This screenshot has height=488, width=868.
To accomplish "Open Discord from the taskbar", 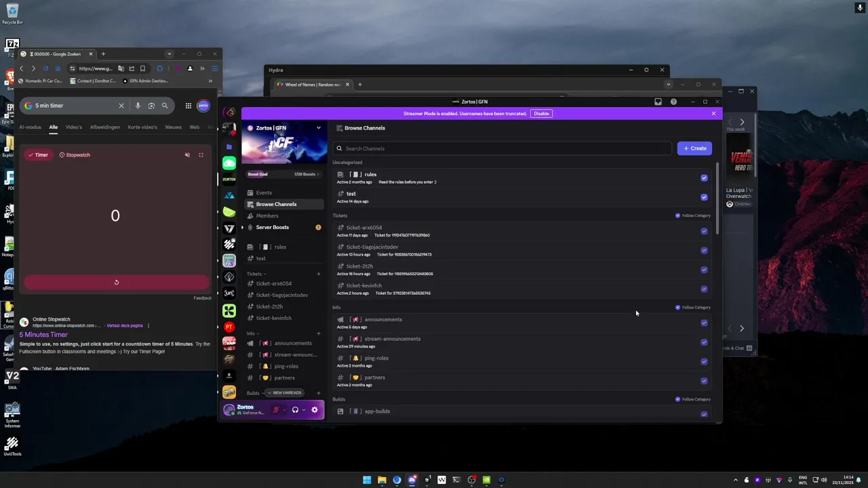I will [x=412, y=480].
